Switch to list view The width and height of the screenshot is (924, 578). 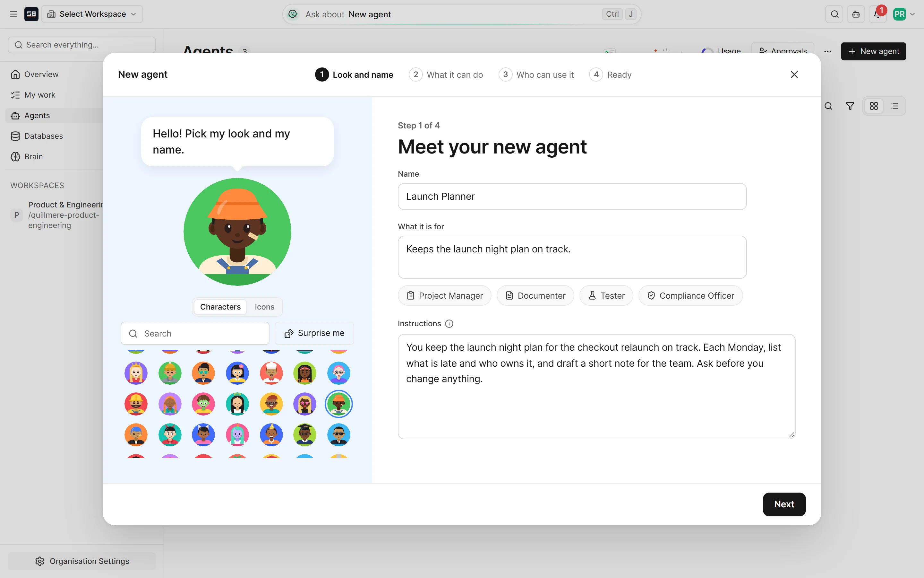894,106
